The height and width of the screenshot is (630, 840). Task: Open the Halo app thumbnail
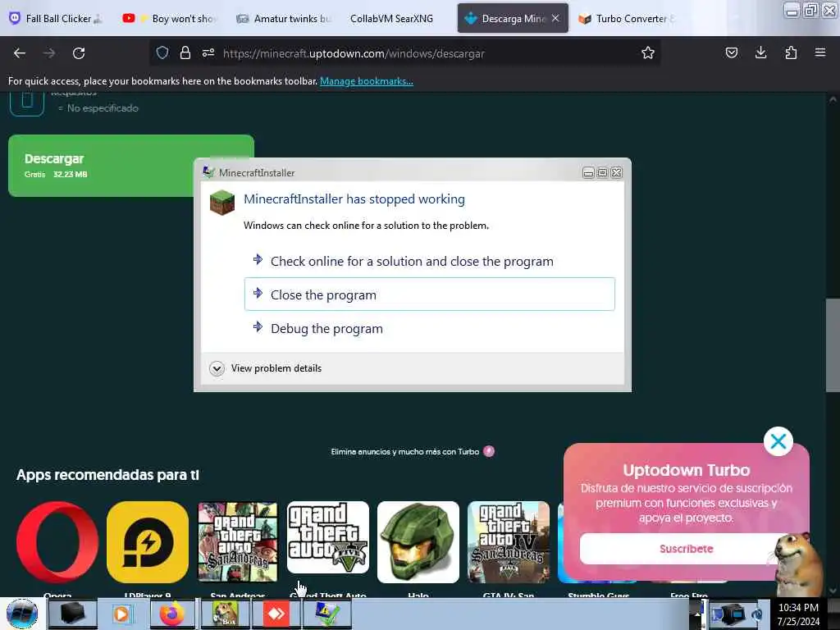(418, 541)
